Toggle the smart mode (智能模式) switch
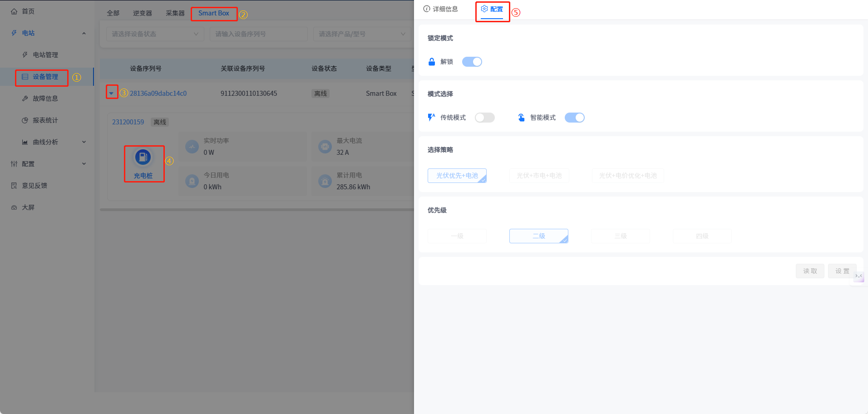The width and height of the screenshot is (868, 414). click(574, 118)
